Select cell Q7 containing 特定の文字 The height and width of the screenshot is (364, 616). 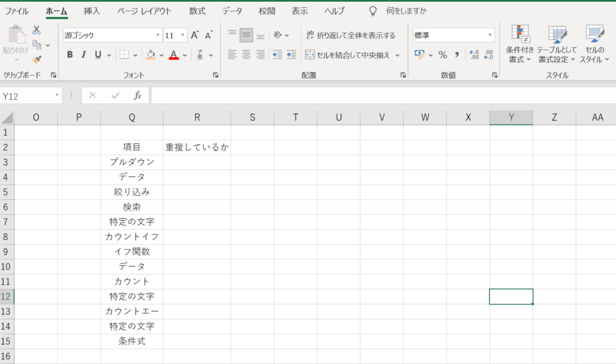[x=132, y=221]
